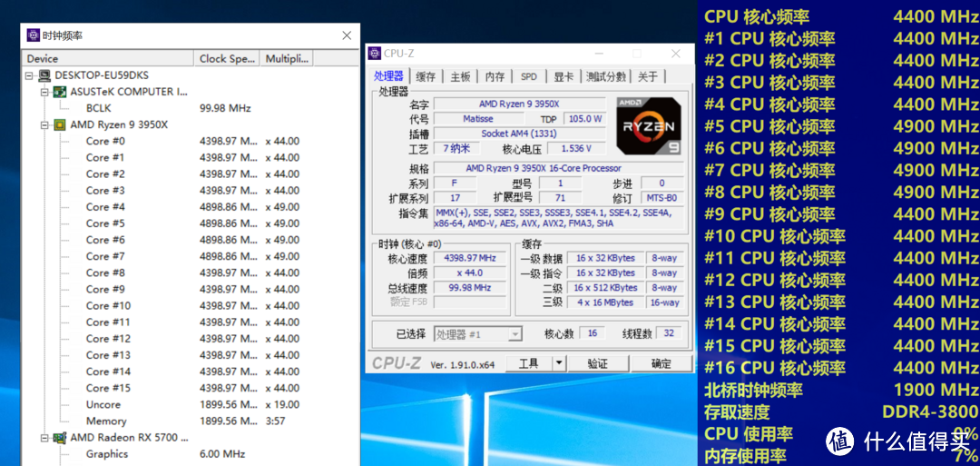The image size is (980, 466).
Task: Click the 确定 button
Action: point(661,363)
